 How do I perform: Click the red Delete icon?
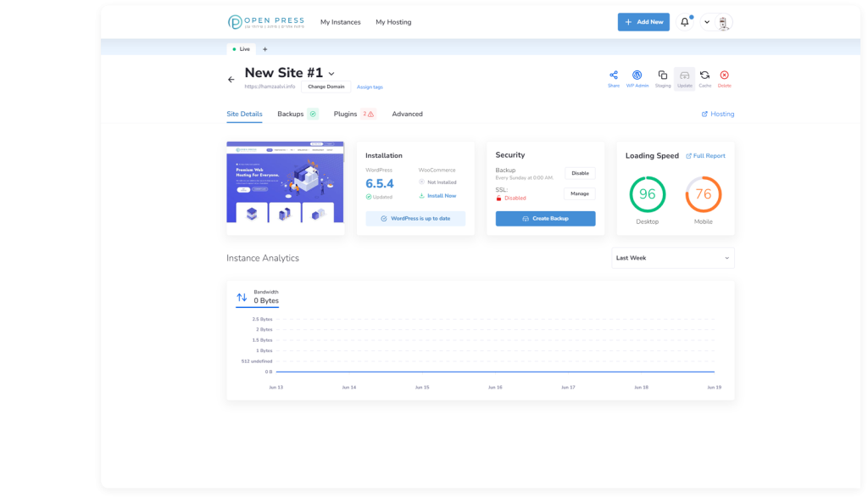pos(724,76)
